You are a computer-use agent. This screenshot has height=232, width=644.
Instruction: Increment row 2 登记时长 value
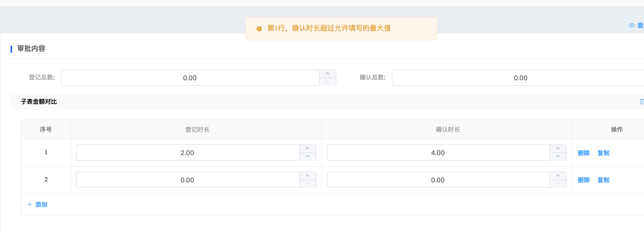coord(307,176)
